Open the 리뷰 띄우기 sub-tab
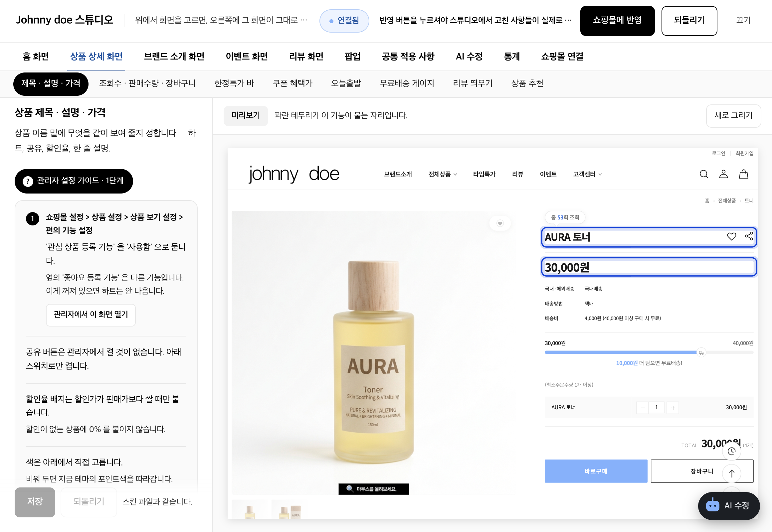Screen dimensions: 772x532 [x=473, y=83]
